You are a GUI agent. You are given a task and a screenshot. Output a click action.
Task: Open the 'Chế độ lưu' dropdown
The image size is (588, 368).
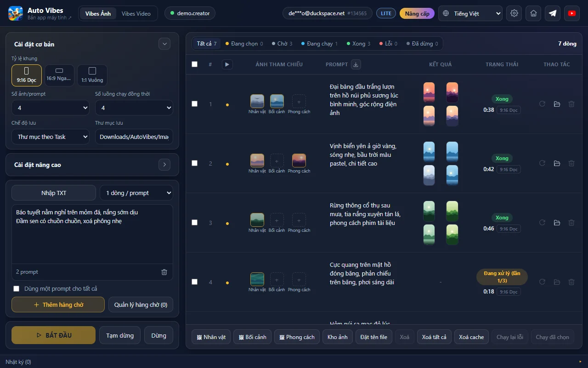click(x=51, y=137)
